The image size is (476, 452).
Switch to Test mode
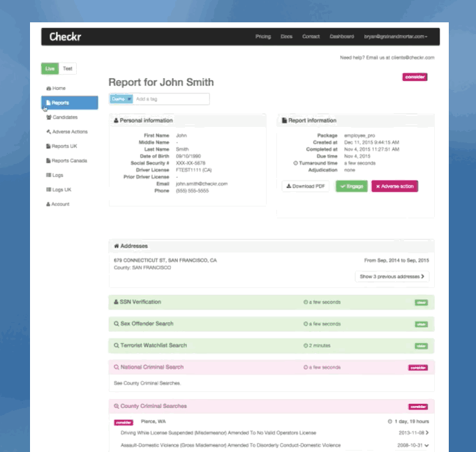coord(67,68)
